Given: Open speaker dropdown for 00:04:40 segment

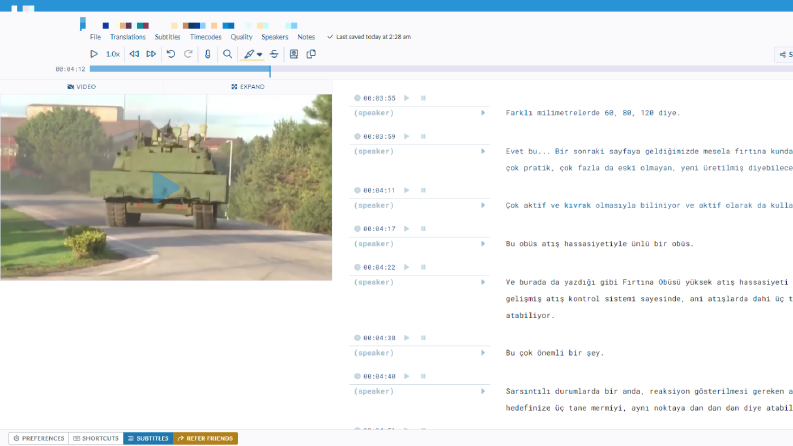Looking at the screenshot, I should 483,391.
